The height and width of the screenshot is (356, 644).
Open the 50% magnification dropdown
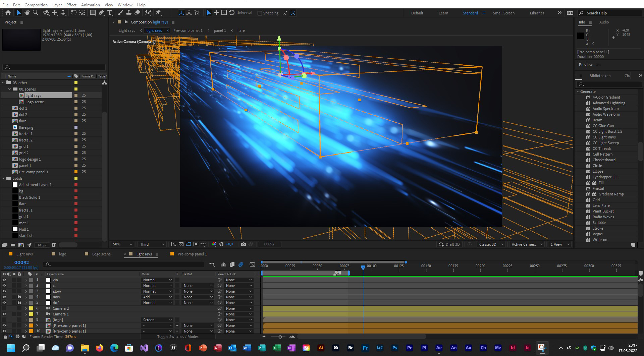(x=123, y=244)
